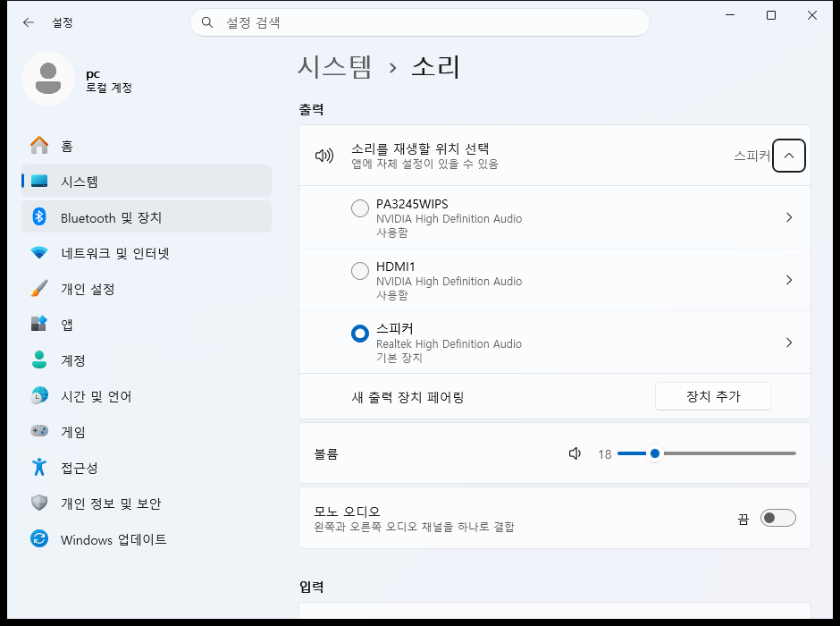
Task: Open Bluetooth 및 장치 in sidebar
Action: tap(147, 217)
